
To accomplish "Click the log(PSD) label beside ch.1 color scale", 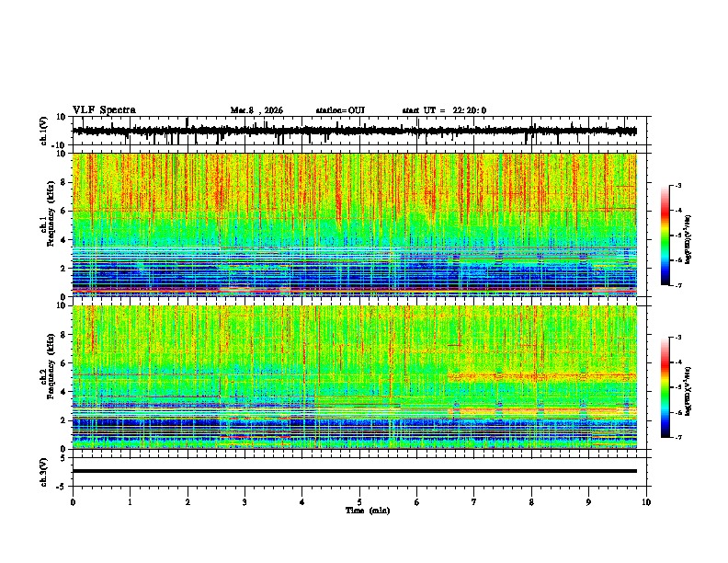I will pos(688,239).
